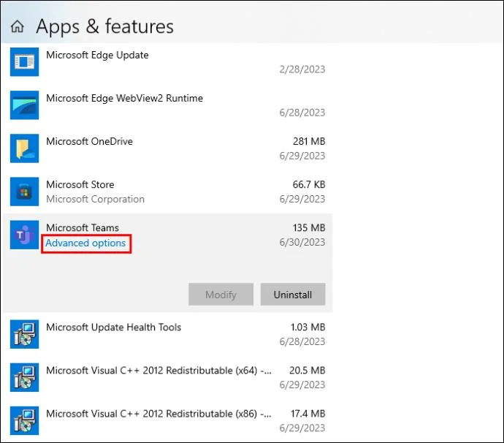
Task: Select the Microsoft Store entry name
Action: point(80,184)
